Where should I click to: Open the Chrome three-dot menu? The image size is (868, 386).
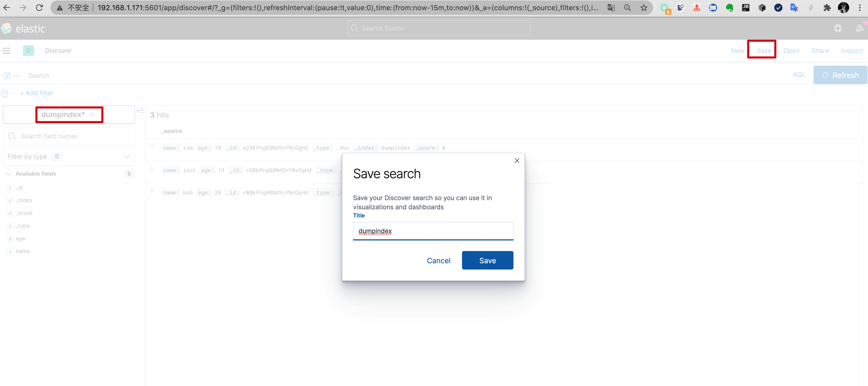click(x=860, y=8)
